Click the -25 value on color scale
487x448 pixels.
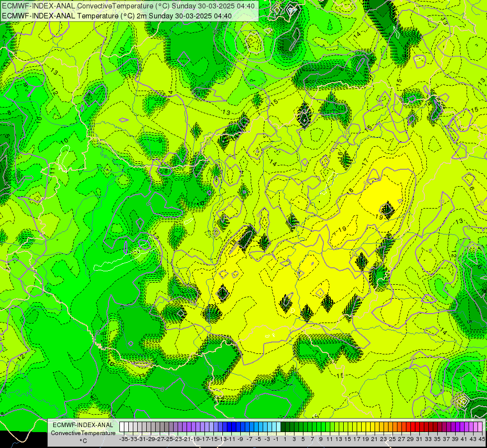pos(169,440)
